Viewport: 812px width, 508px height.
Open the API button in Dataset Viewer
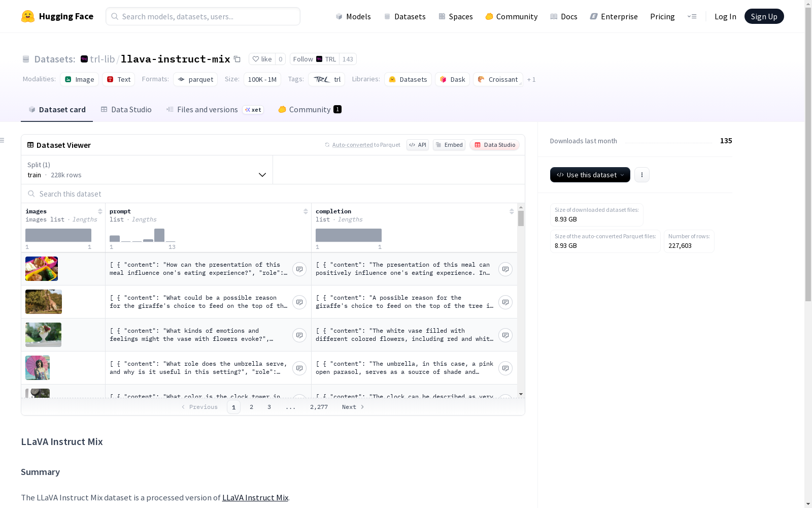coord(418,145)
